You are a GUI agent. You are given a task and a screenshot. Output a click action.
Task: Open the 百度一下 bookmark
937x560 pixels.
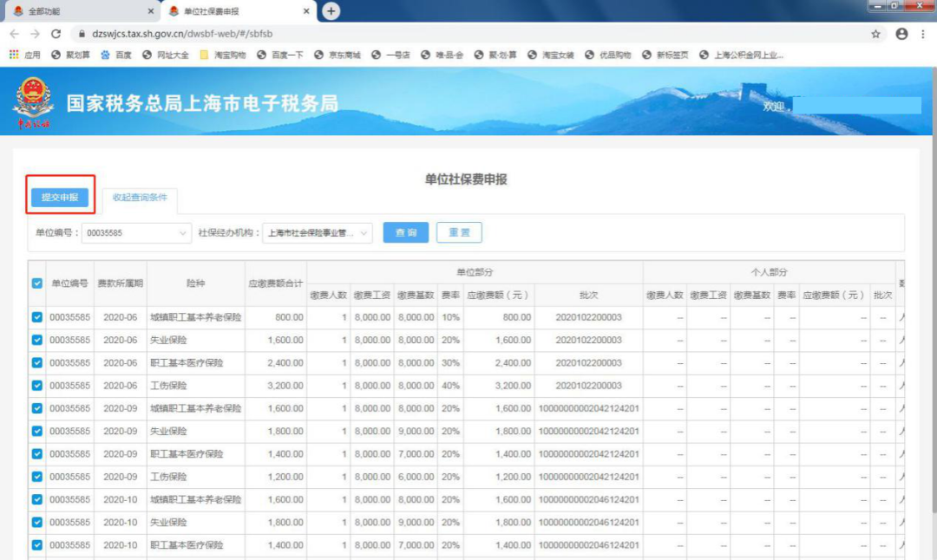click(280, 55)
